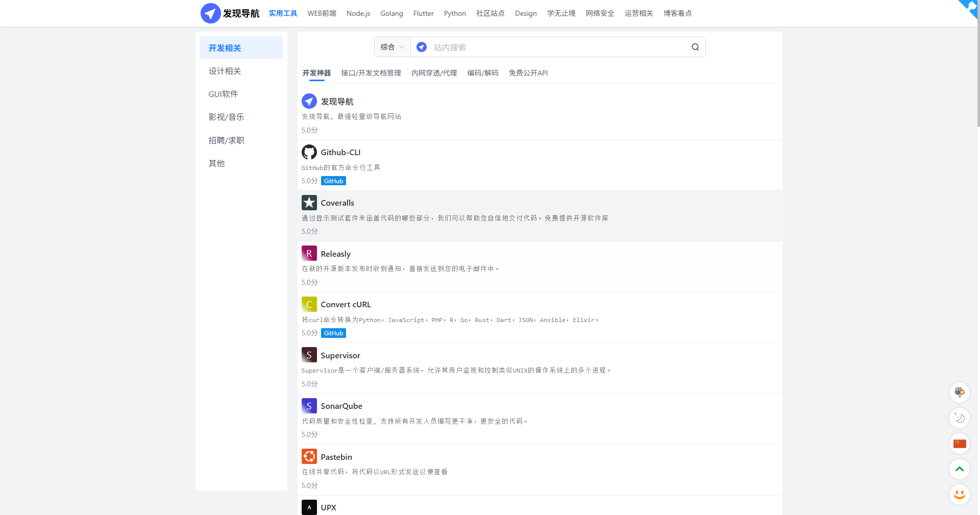This screenshot has height=515, width=980.
Task: Open the Pastebin title link
Action: coord(336,457)
